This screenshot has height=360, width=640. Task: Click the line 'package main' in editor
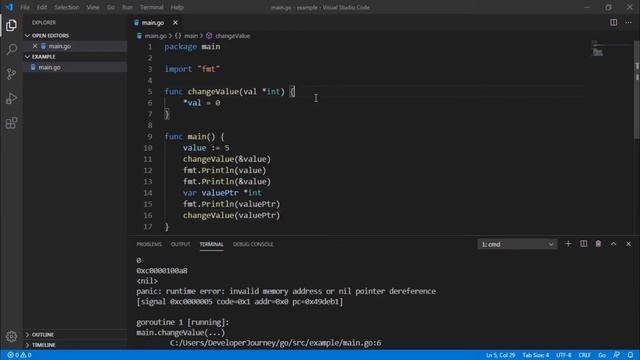[192, 47]
